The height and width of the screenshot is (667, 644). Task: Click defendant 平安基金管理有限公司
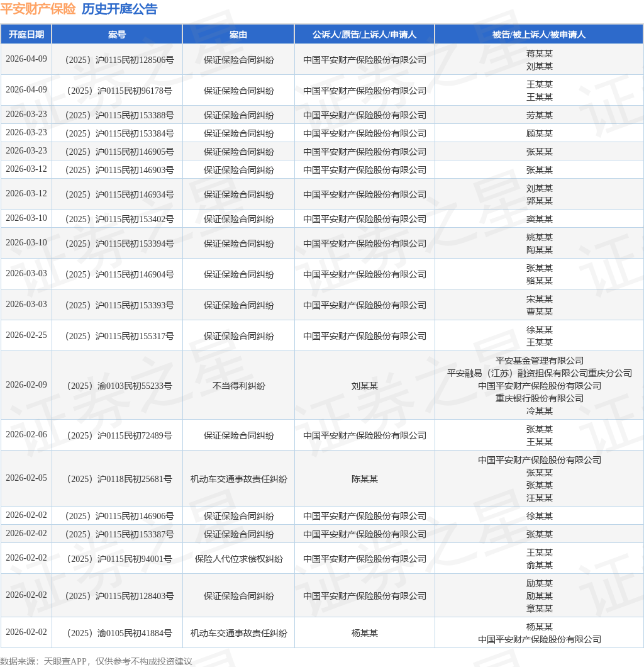click(x=540, y=361)
